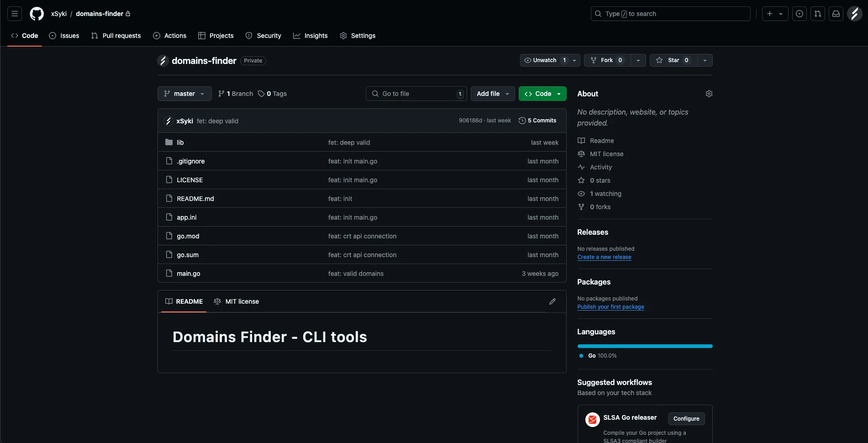Star the repository

coord(673,60)
